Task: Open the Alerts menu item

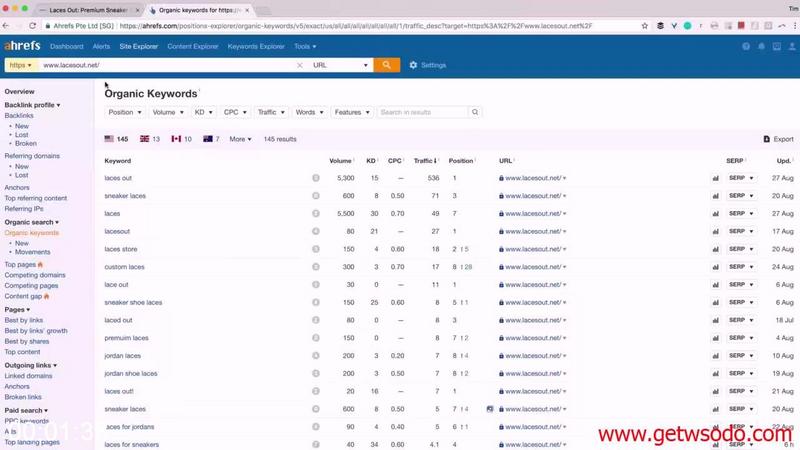Action: tap(101, 46)
